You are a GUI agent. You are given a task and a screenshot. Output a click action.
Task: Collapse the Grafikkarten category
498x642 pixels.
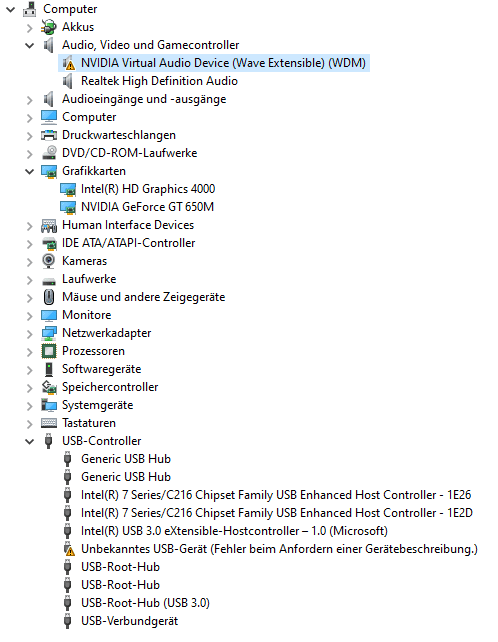point(29,171)
